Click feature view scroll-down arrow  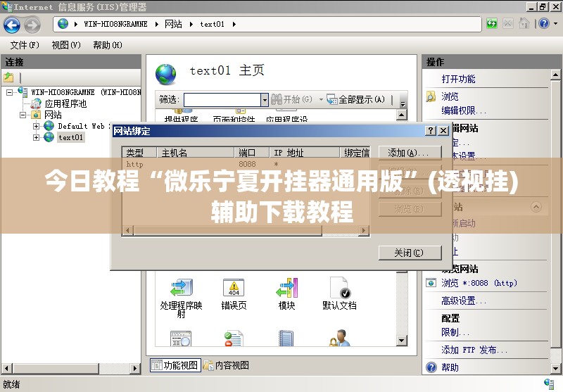(x=401, y=340)
